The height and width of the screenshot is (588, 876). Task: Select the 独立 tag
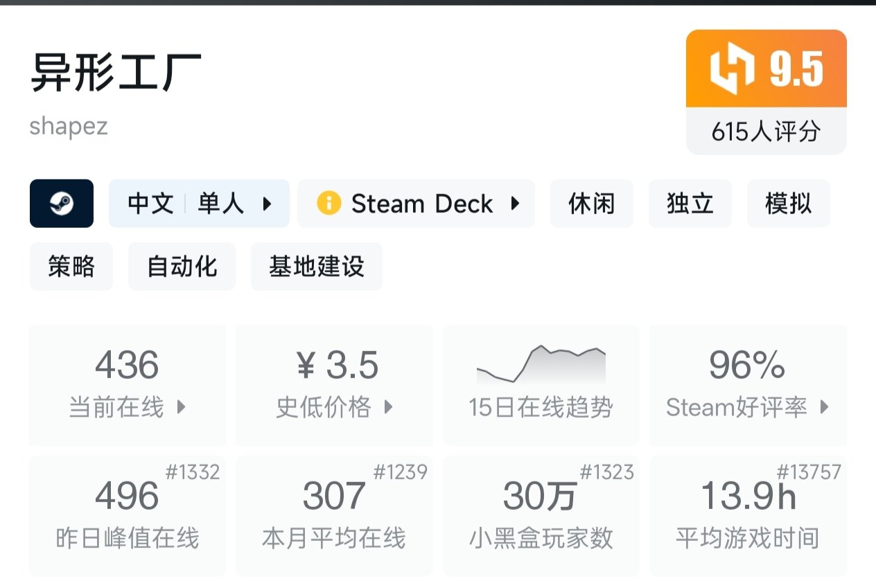pyautogui.click(x=690, y=204)
